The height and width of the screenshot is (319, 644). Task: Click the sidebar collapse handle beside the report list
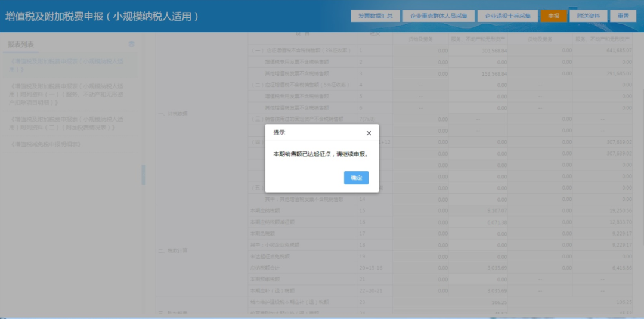[x=143, y=175]
